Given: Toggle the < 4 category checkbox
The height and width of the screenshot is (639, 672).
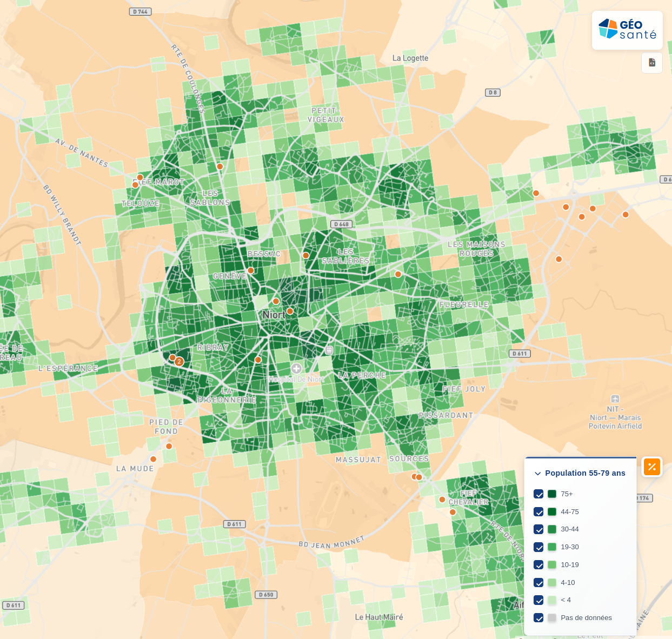Looking at the screenshot, I should [538, 600].
